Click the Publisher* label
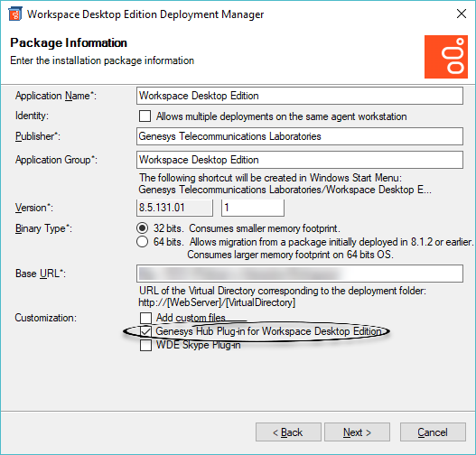This screenshot has height=455, width=476. click(x=38, y=136)
